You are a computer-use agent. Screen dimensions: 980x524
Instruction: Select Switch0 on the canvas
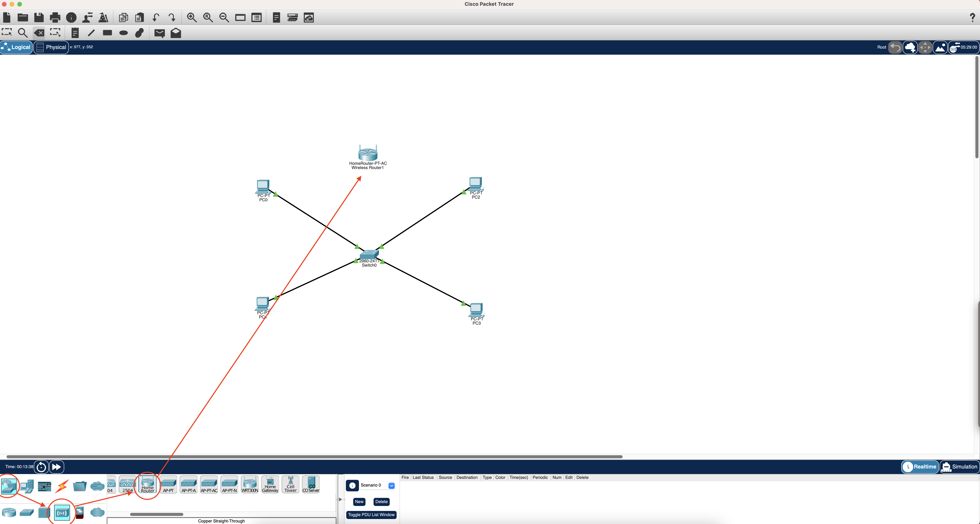pos(369,255)
